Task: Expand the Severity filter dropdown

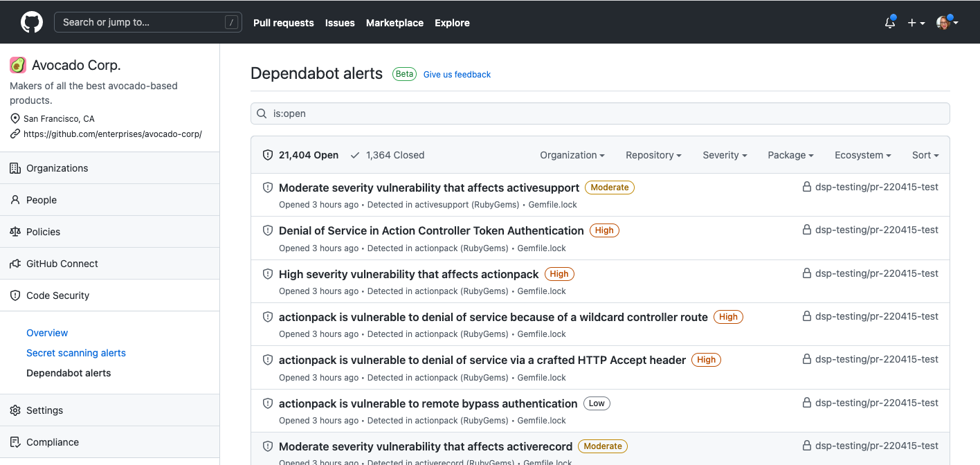Action: (x=725, y=155)
